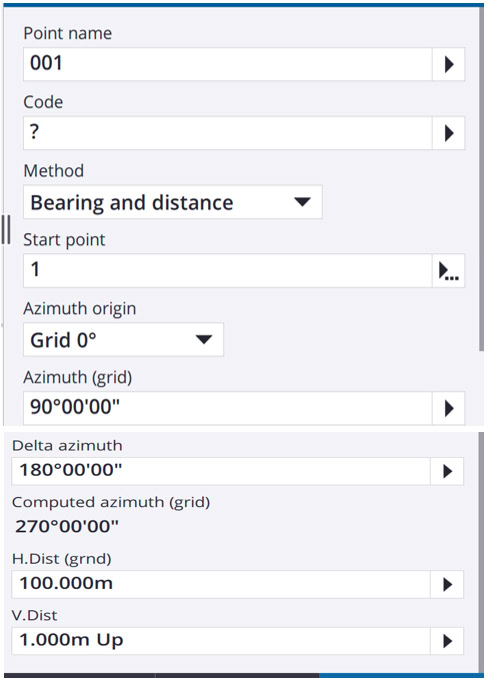
Task: Open the arrow menu beside Delta azimuth field
Action: [447, 471]
